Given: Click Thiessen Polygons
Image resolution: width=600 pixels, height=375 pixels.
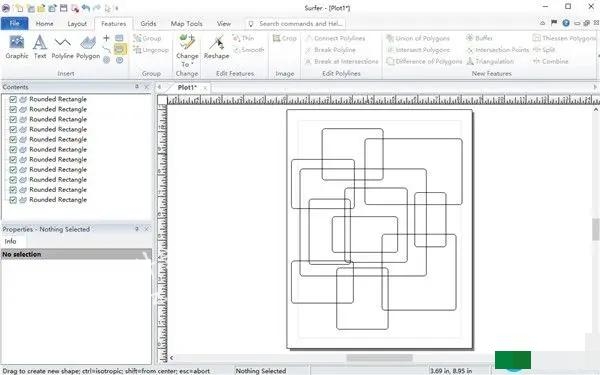Looking at the screenshot, I should [564, 38].
